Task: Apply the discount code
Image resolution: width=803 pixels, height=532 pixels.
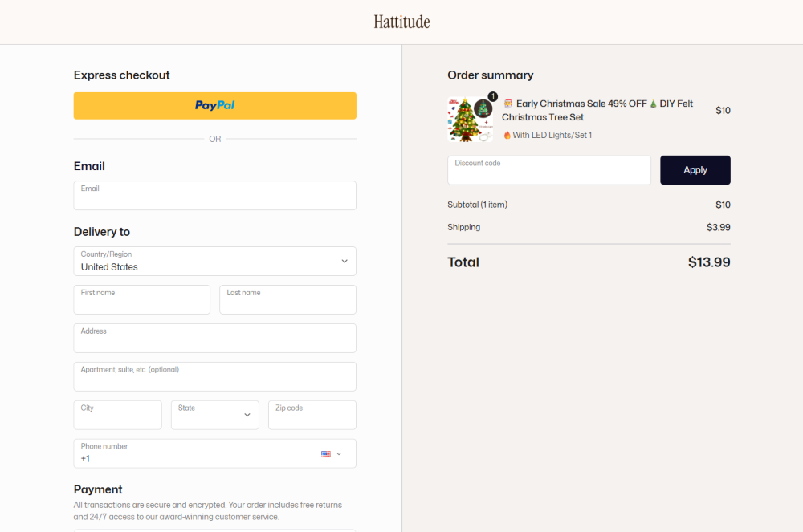Action: coord(695,170)
